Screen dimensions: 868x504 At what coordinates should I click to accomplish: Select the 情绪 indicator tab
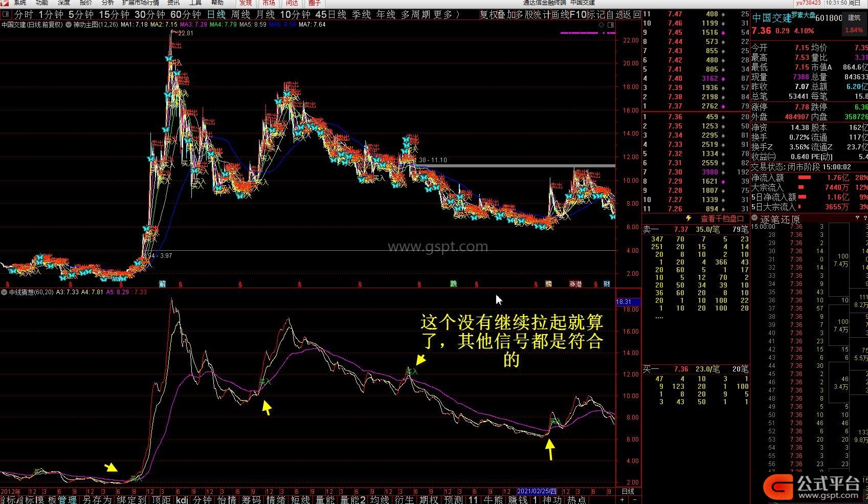[x=276, y=499]
